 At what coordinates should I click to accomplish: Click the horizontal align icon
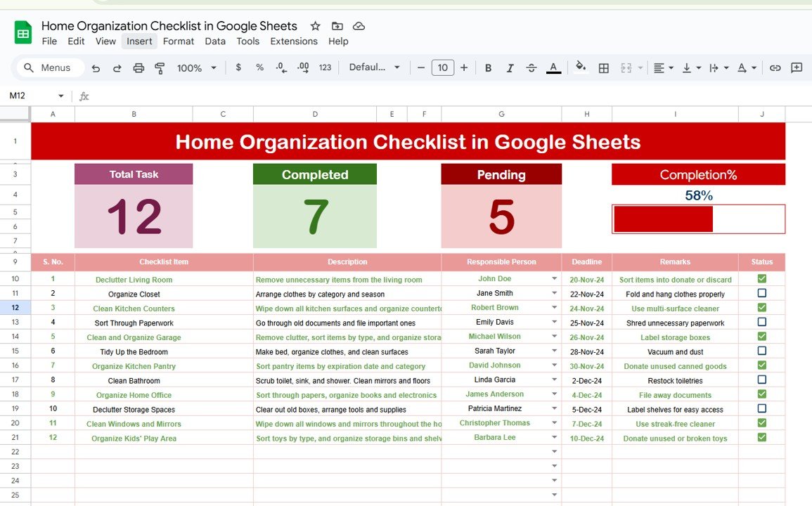tap(659, 68)
